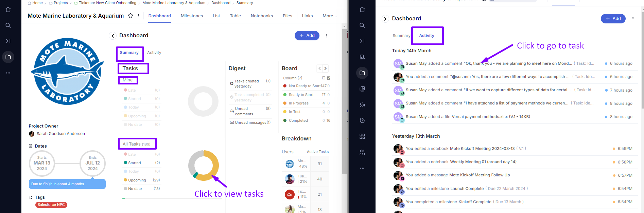Click orange In Progress status dot

[285, 103]
